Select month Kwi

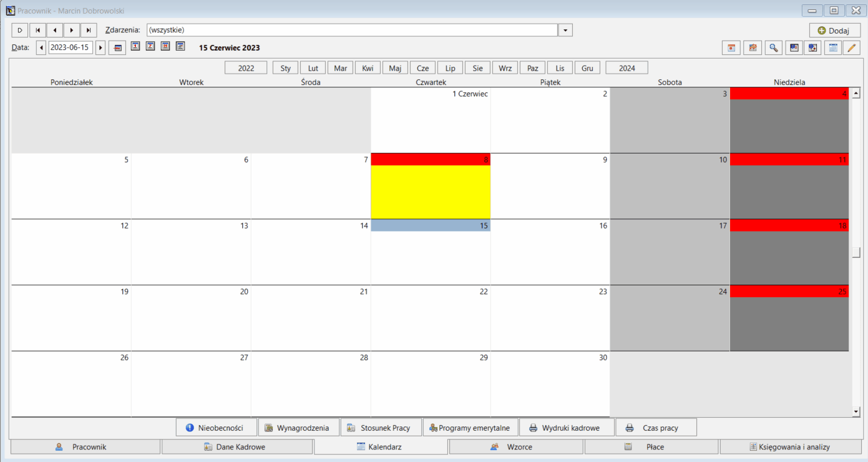coord(368,68)
